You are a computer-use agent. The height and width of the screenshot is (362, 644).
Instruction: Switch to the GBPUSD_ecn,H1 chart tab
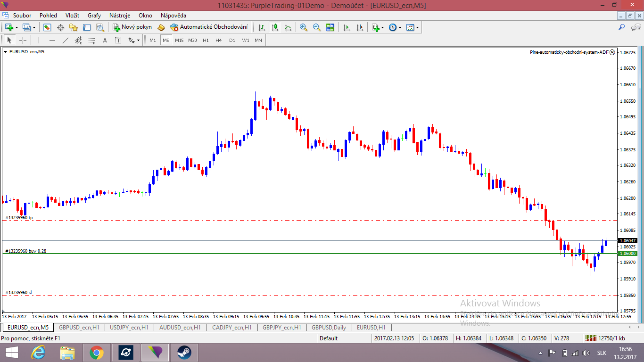coord(79,327)
